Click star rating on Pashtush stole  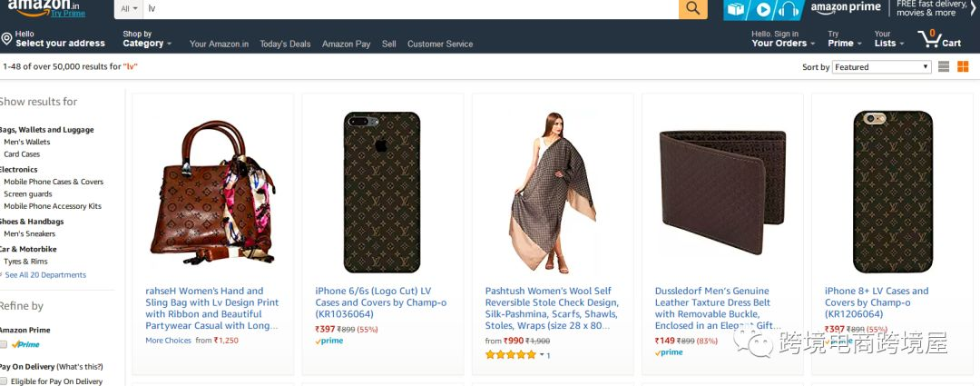tap(511, 355)
